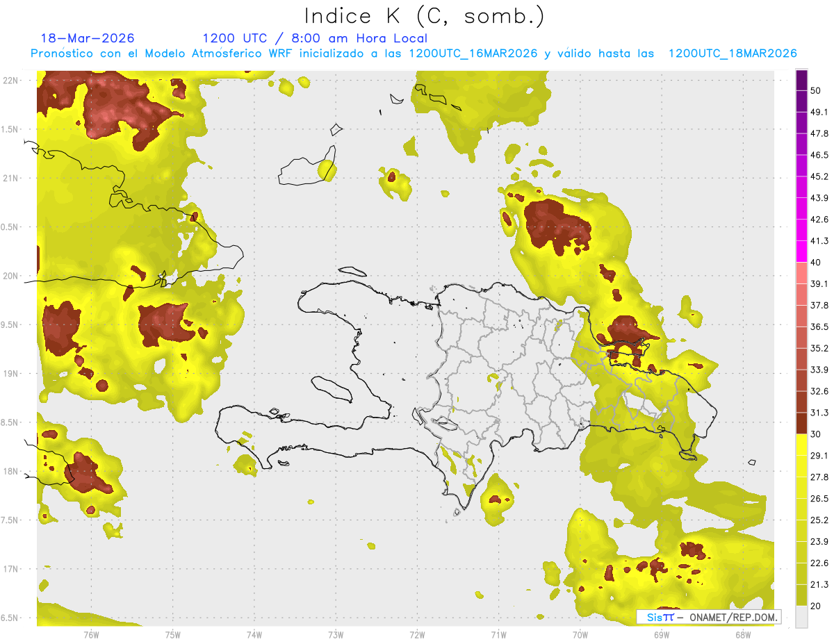Viewport: 834px width, 644px height.
Task: Click the "31.3" colorbar label
Action: click(819, 413)
